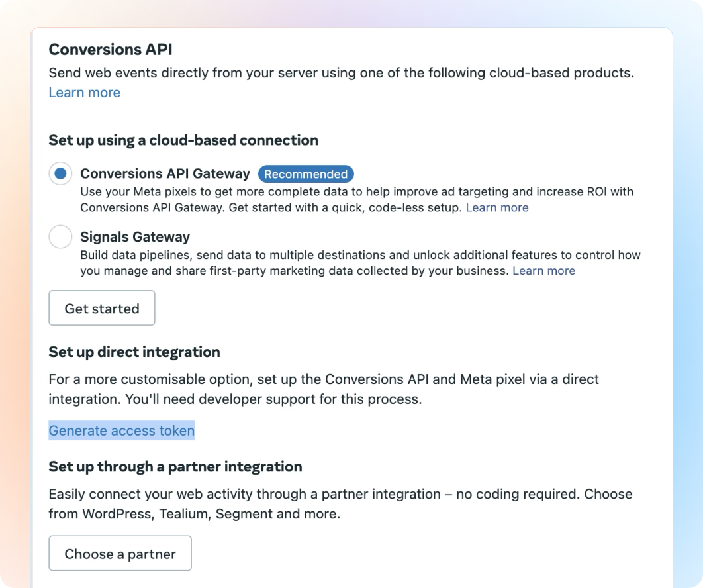Click the WordPress, Tealium, Segment paragraph
This screenshot has width=703, height=588.
[x=265, y=504]
